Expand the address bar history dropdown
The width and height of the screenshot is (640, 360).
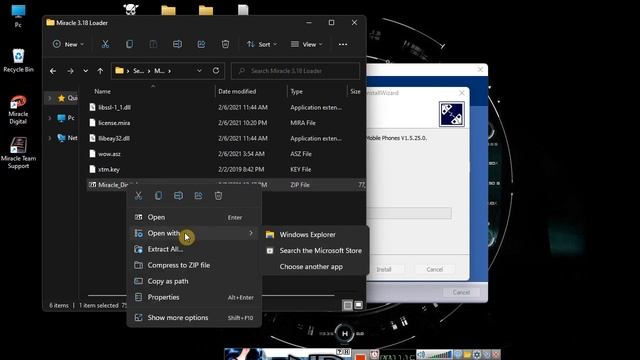click(199, 71)
